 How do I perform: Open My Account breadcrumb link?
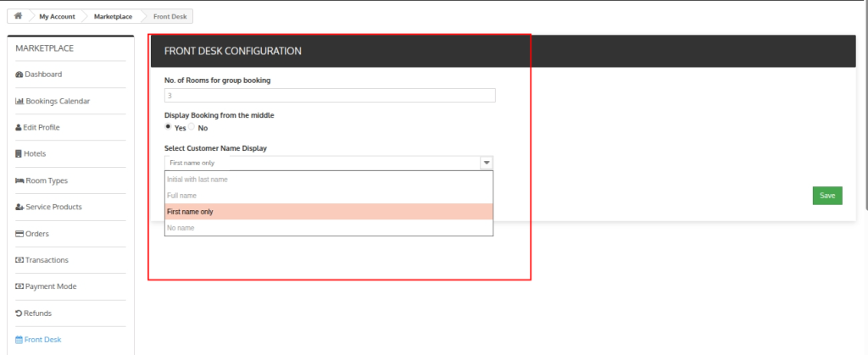57,17
